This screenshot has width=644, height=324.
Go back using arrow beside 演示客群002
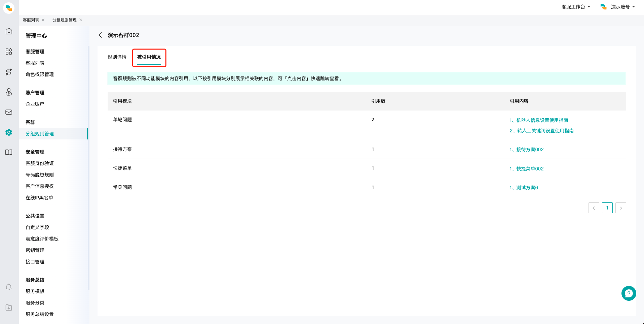click(x=100, y=35)
